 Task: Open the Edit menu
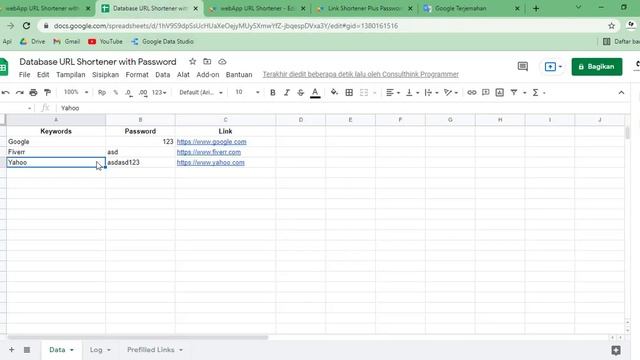(43, 75)
